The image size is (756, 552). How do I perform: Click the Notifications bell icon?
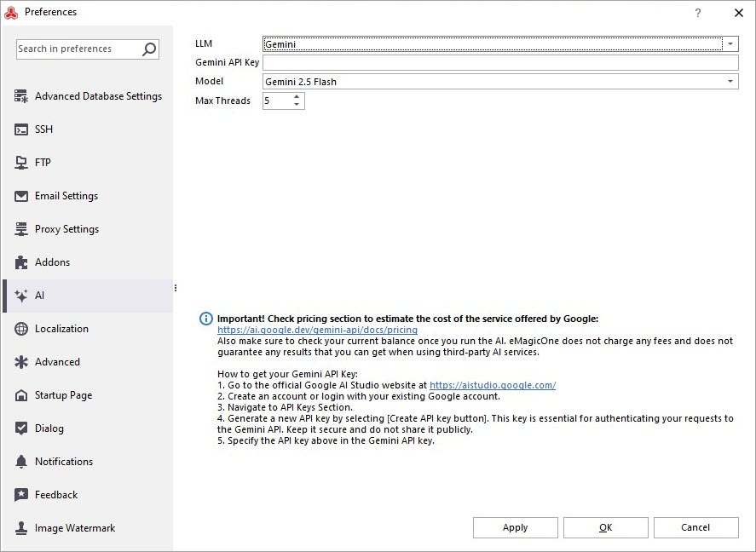(20, 462)
